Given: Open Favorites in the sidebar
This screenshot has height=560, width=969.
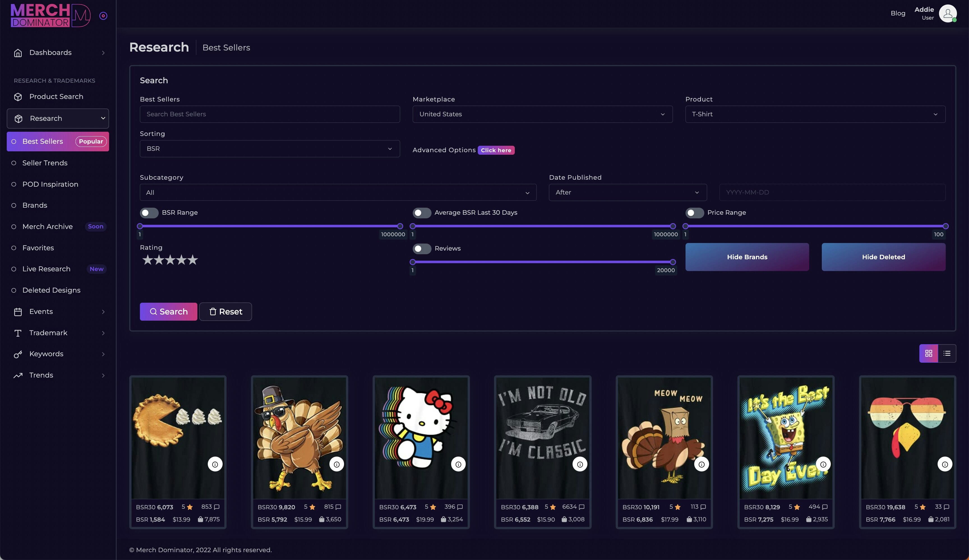Looking at the screenshot, I should 38,248.
